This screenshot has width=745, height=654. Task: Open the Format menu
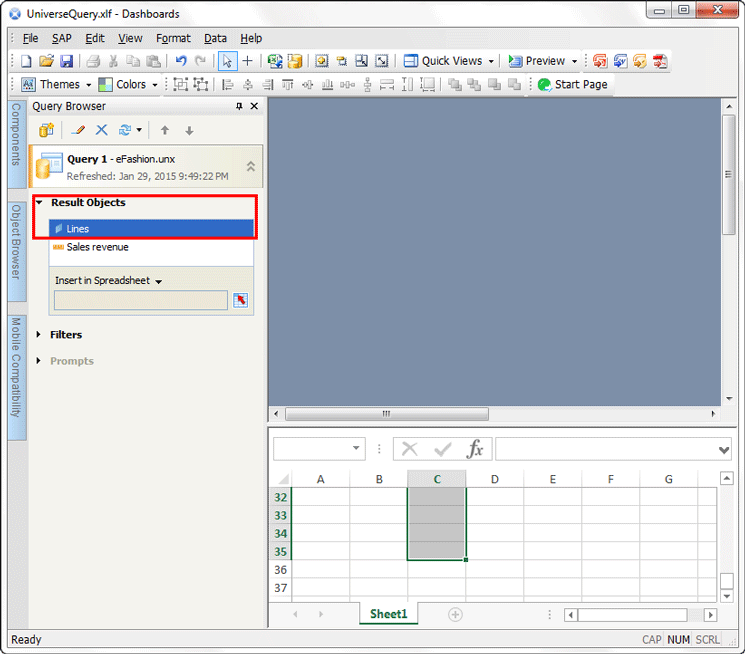point(173,38)
